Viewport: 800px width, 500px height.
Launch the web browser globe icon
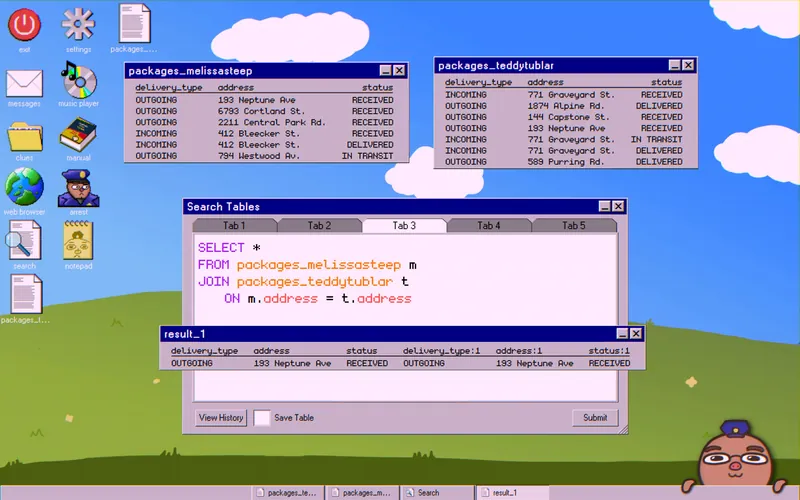pos(24,187)
